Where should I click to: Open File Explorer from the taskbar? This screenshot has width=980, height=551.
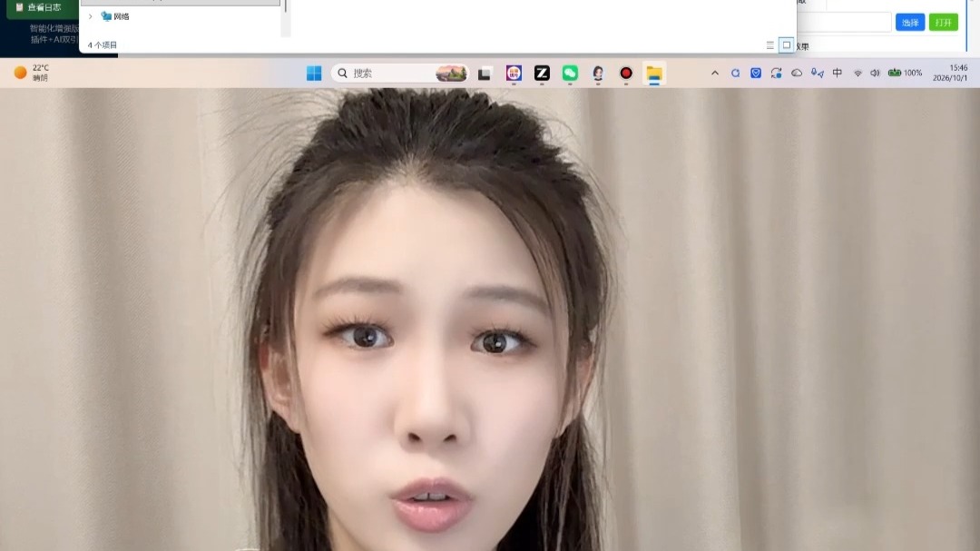(653, 74)
